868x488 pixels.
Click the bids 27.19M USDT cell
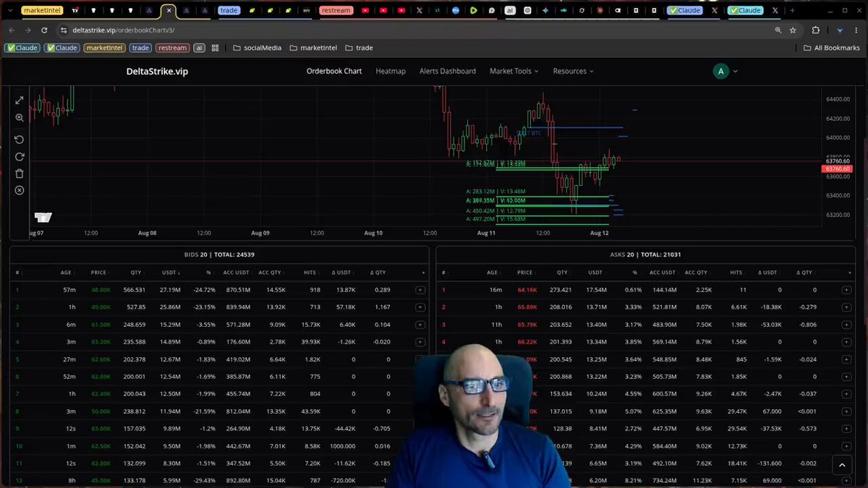(169, 290)
